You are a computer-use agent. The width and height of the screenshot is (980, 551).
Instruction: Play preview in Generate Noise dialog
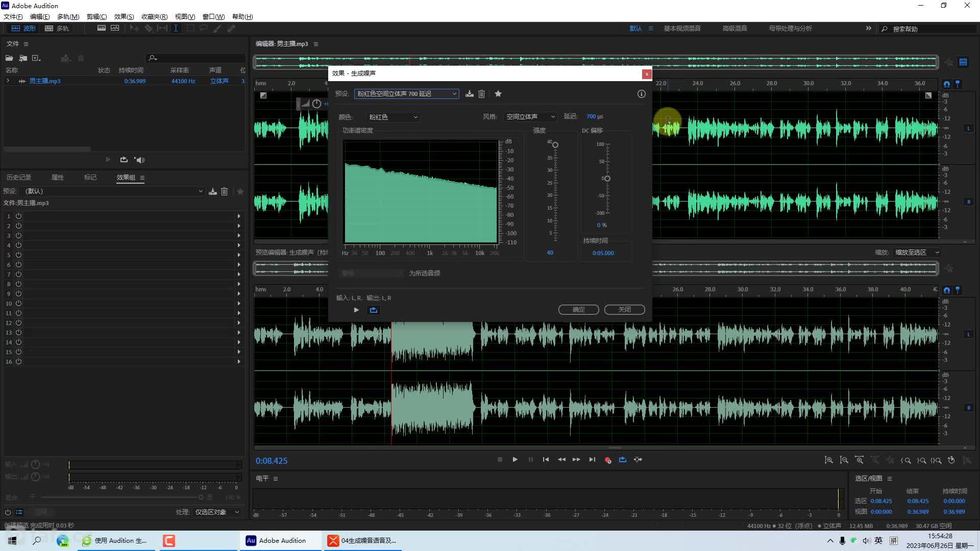(356, 310)
